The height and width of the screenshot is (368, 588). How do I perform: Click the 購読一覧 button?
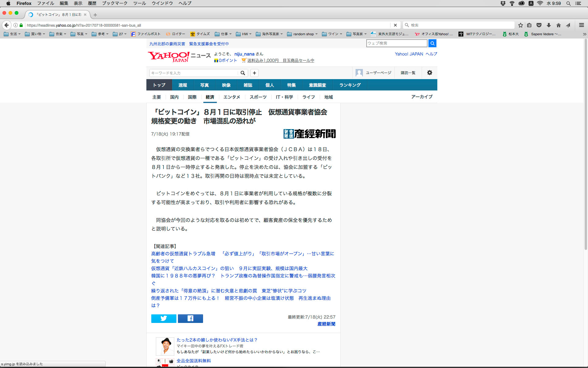point(408,73)
